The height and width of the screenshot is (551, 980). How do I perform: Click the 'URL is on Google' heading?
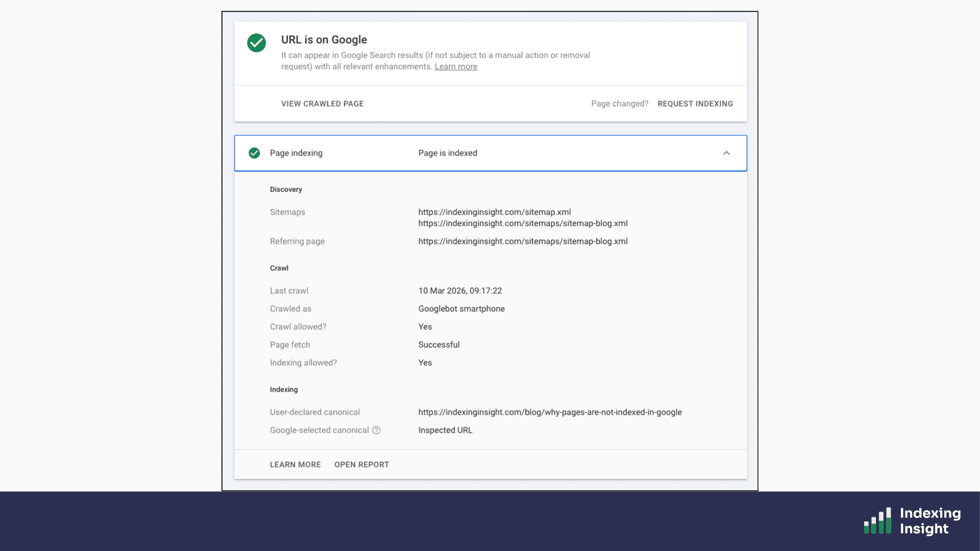[324, 40]
